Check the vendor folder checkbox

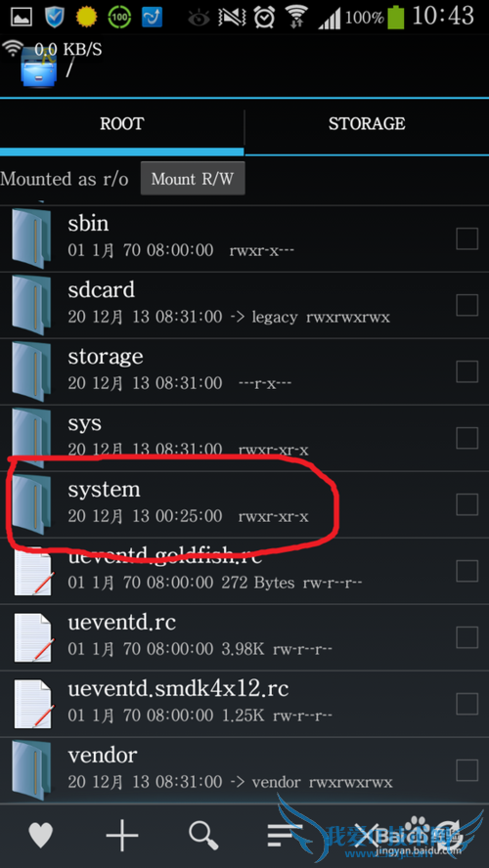point(467,770)
